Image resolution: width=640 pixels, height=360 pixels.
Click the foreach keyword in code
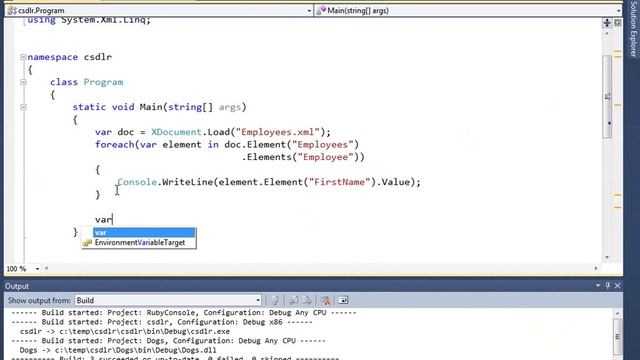coord(115,144)
